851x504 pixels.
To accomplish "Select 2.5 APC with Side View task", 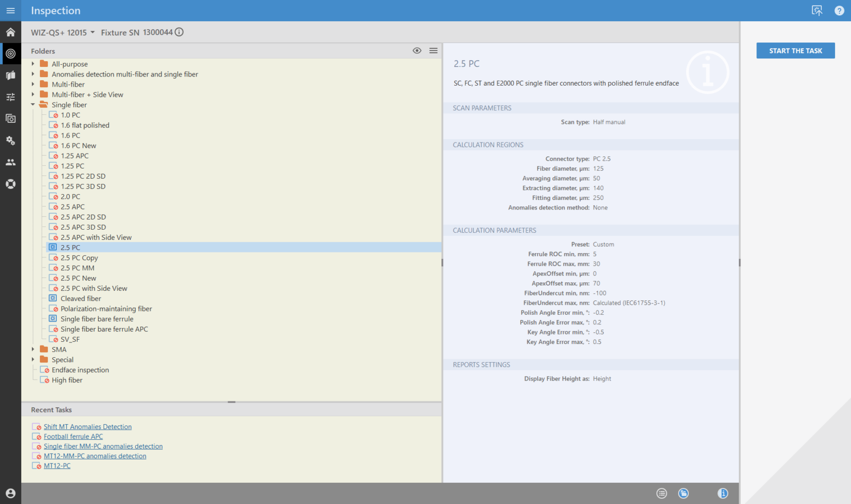I will pos(96,238).
